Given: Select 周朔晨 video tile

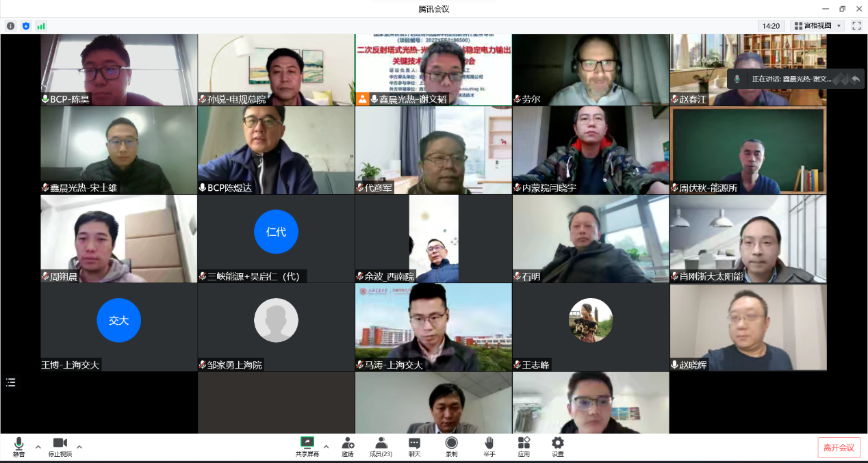Looking at the screenshot, I should [119, 239].
